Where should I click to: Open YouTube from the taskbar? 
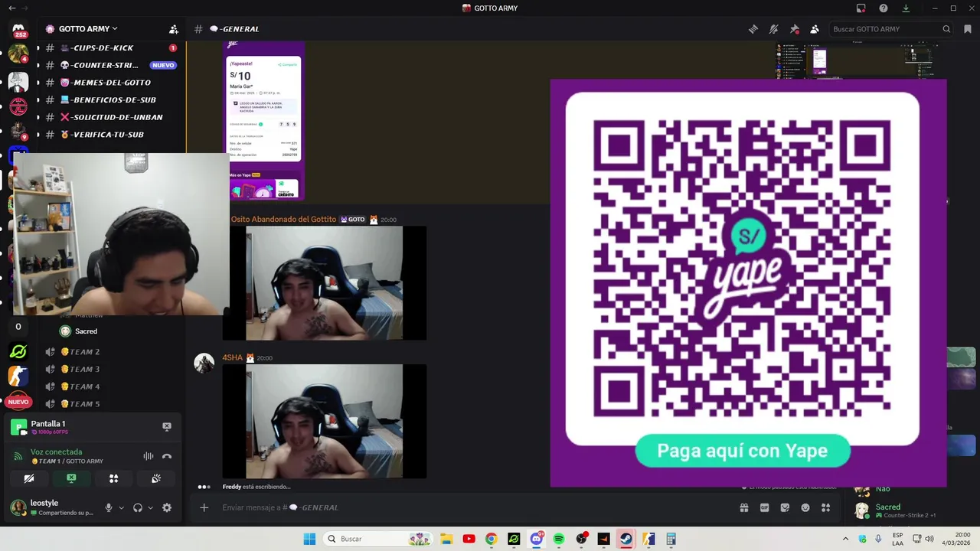pyautogui.click(x=469, y=539)
